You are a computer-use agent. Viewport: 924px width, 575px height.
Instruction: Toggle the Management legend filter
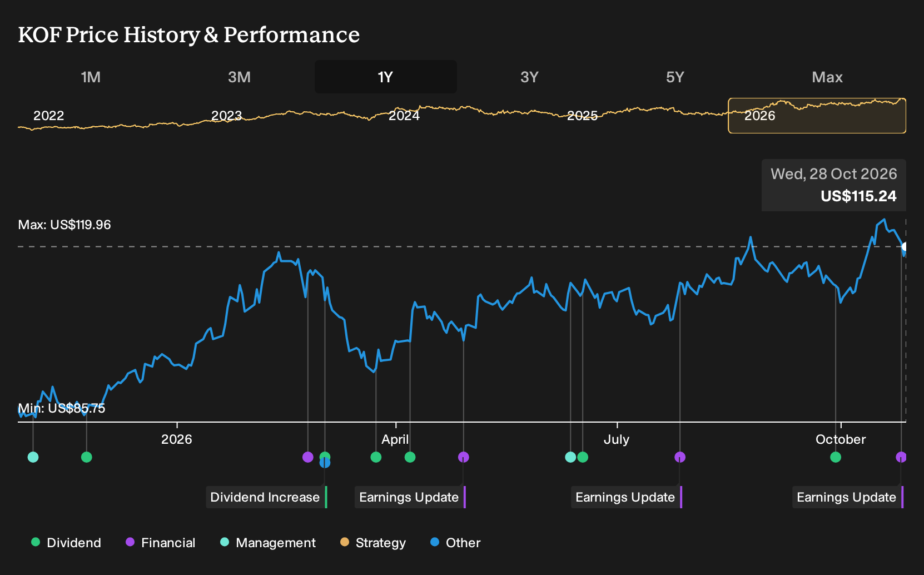268,543
